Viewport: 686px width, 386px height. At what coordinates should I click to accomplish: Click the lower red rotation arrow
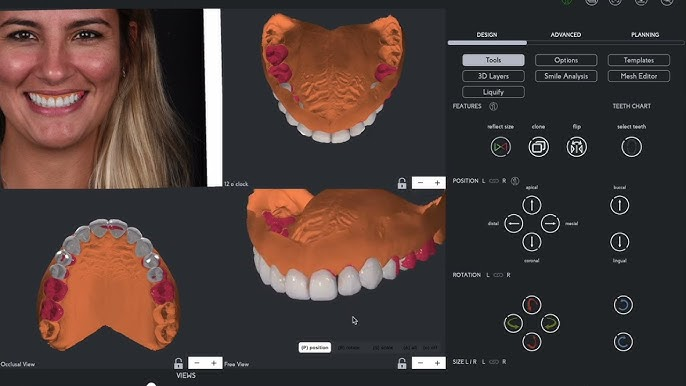point(532,342)
